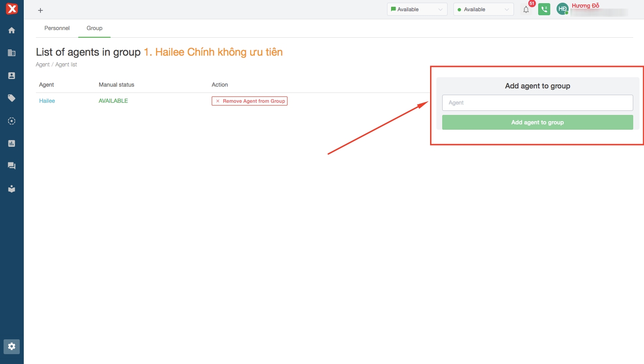
Task: Focus the Agent input field
Action: coord(537,103)
